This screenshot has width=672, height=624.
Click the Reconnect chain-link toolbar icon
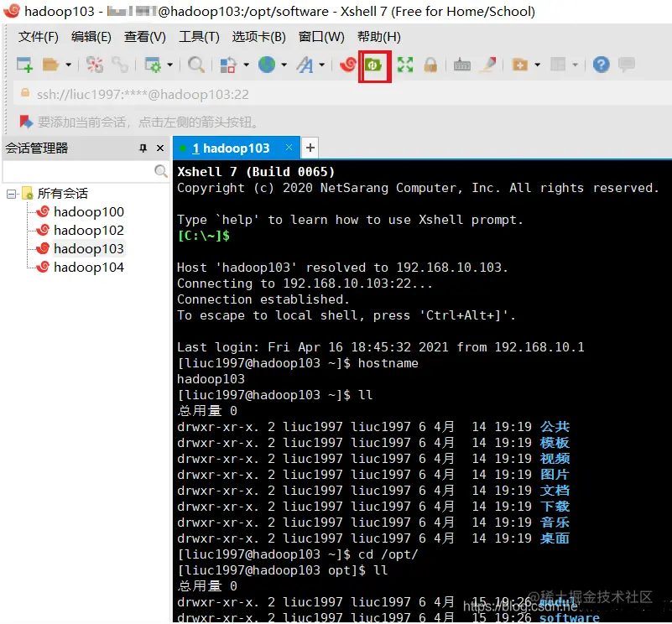pyautogui.click(x=120, y=65)
